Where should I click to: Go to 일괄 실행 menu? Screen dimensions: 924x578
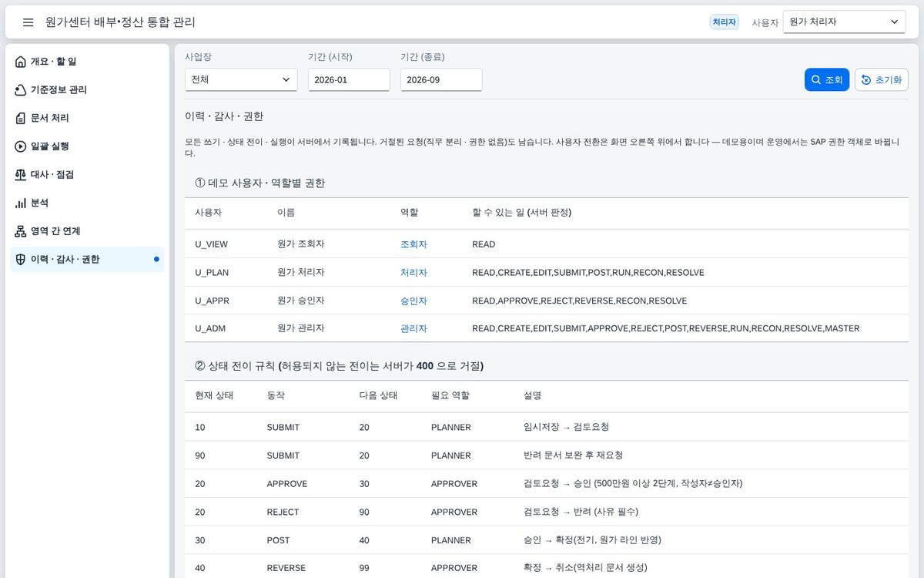coord(87,146)
